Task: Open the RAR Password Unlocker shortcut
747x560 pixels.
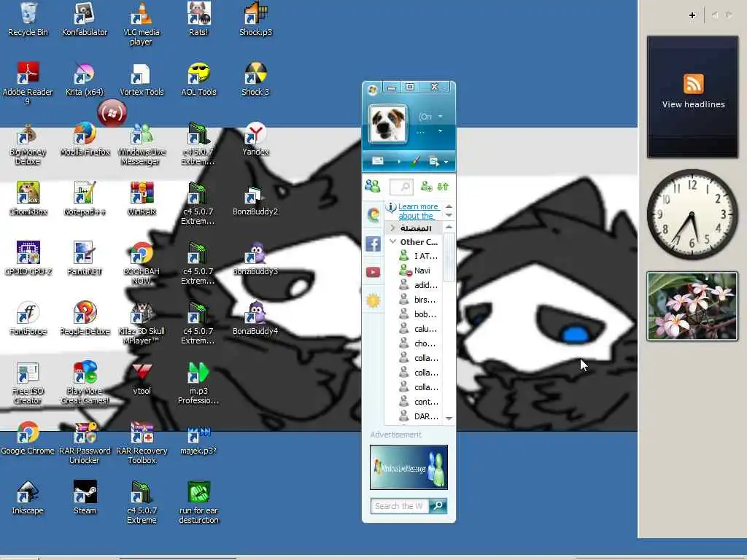Action: tap(85, 443)
